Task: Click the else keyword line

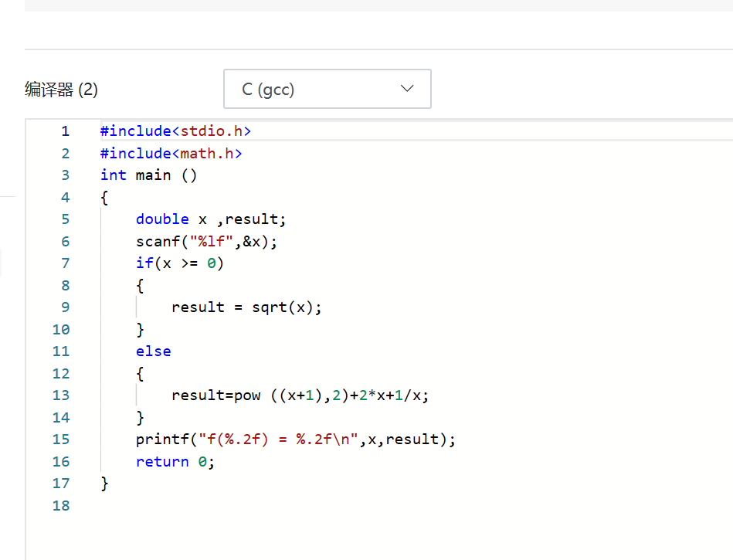Action: [x=154, y=351]
